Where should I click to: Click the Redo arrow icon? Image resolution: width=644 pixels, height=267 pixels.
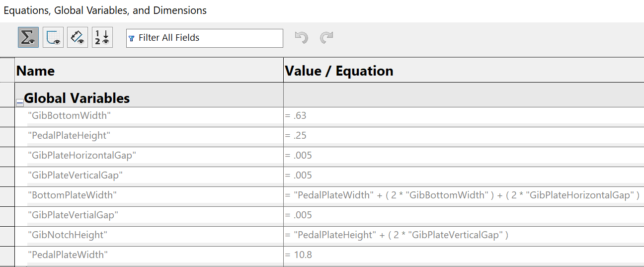coord(326,37)
